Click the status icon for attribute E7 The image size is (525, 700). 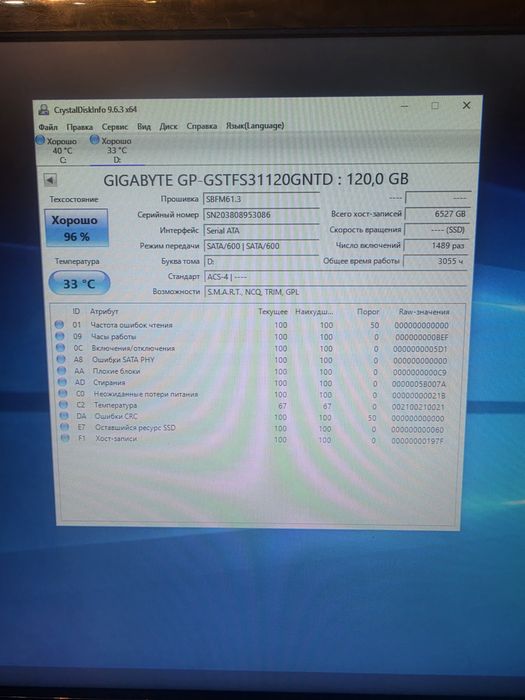pyautogui.click(x=65, y=427)
